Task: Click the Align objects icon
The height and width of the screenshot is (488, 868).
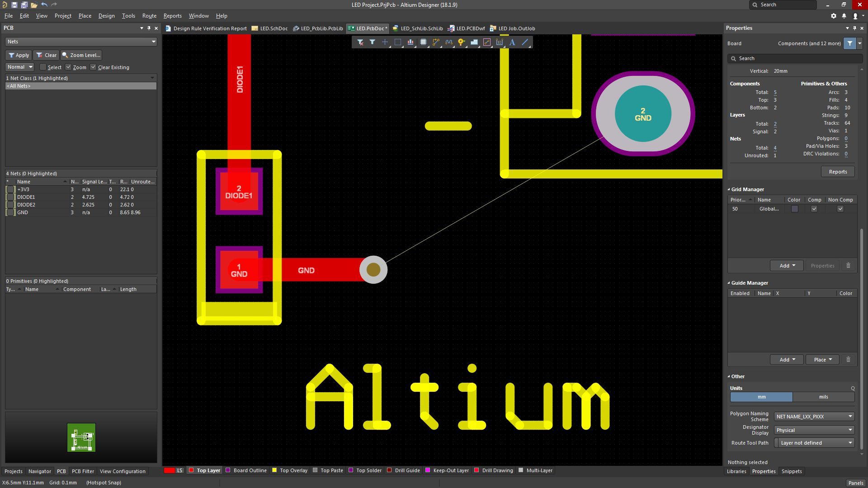Action: (410, 42)
